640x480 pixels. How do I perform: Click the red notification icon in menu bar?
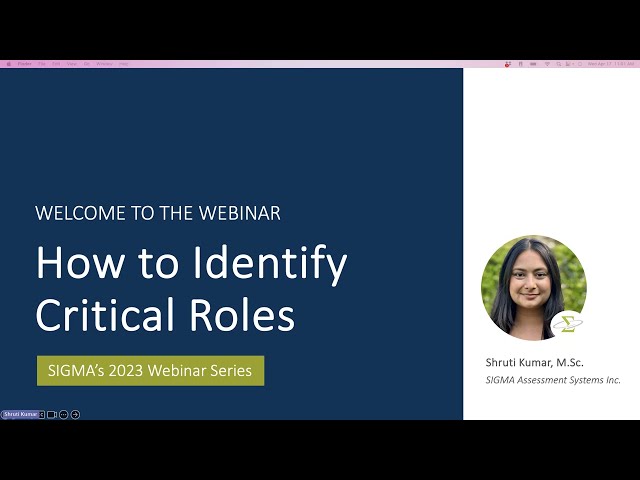tap(508, 64)
